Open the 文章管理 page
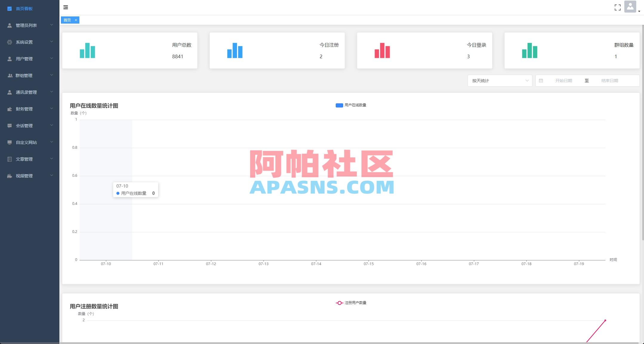The image size is (644, 344). pos(25,159)
